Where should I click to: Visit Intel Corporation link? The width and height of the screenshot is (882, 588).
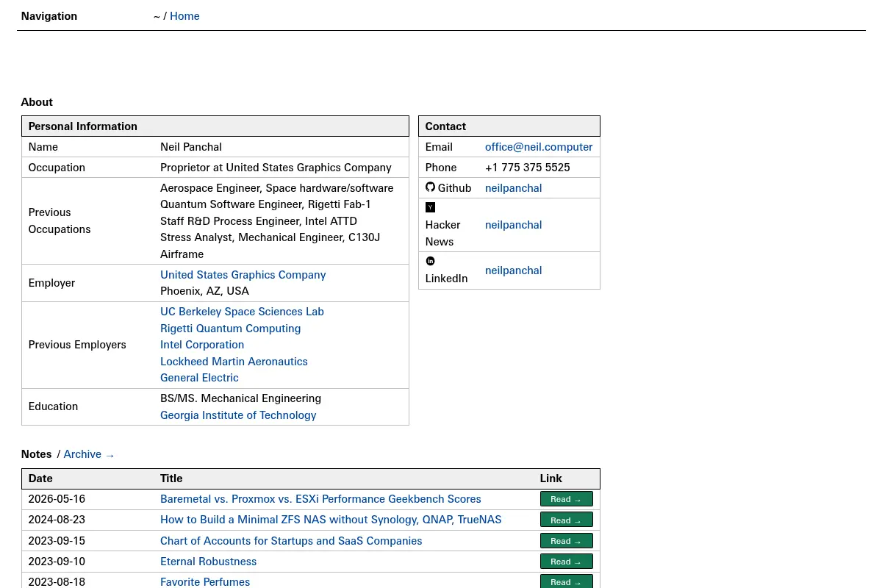pyautogui.click(x=202, y=345)
